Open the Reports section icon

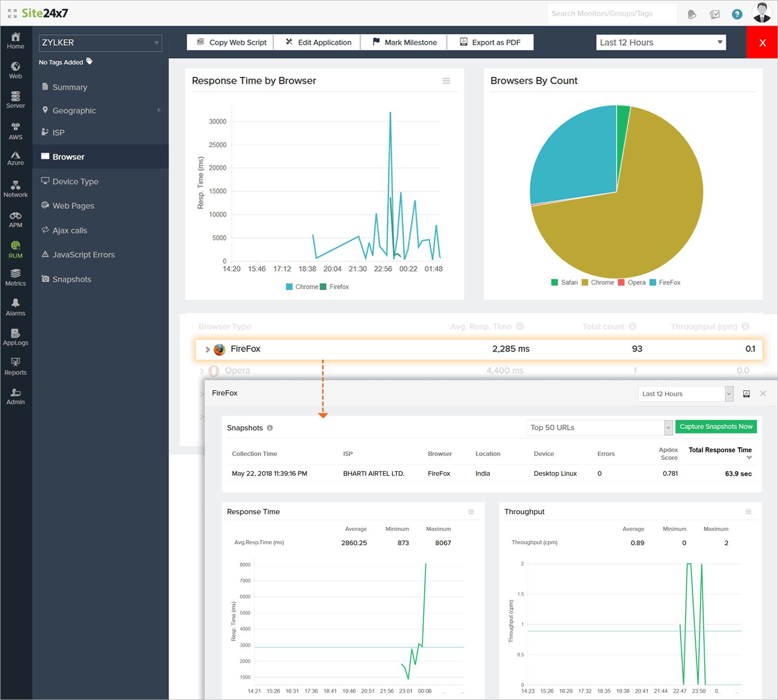pyautogui.click(x=16, y=362)
